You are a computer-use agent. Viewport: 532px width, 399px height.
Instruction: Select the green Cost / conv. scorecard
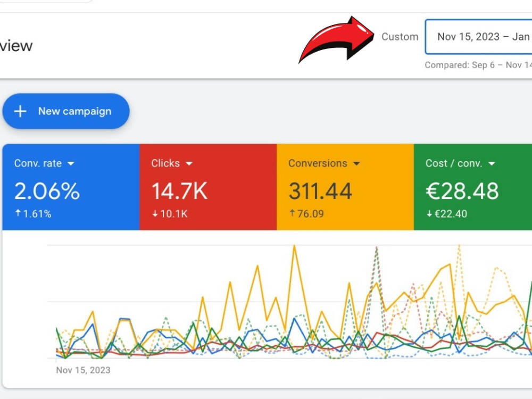click(472, 187)
